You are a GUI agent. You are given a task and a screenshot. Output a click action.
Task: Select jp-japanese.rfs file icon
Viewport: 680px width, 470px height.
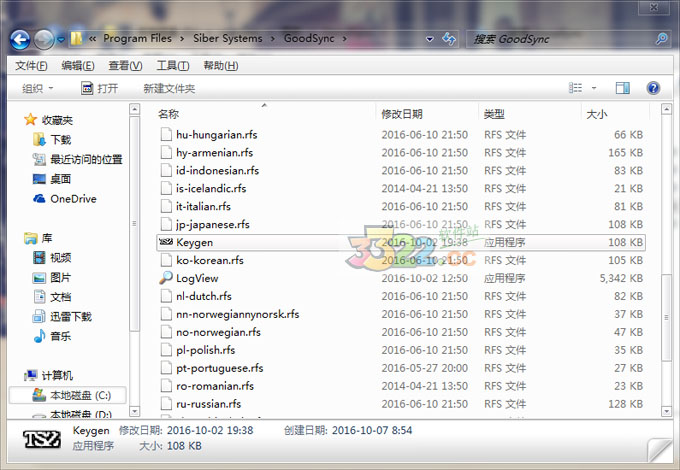[x=166, y=224]
